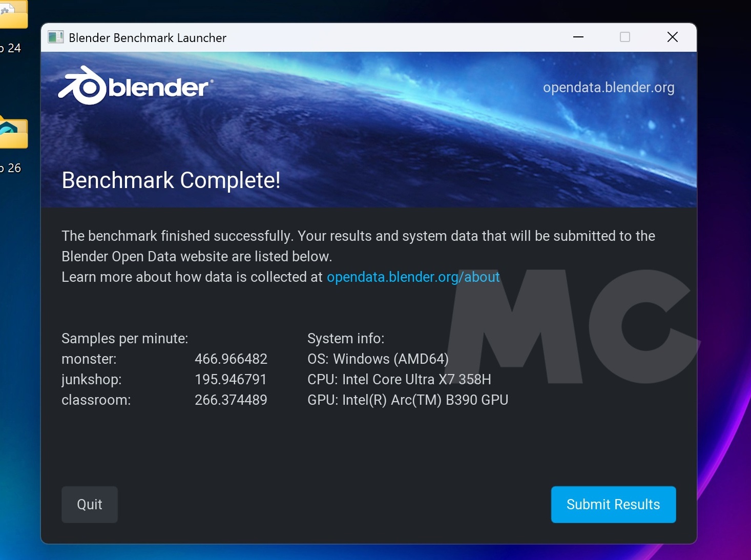Select the classroom benchmark score value
The height and width of the screenshot is (560, 751).
coord(231,400)
